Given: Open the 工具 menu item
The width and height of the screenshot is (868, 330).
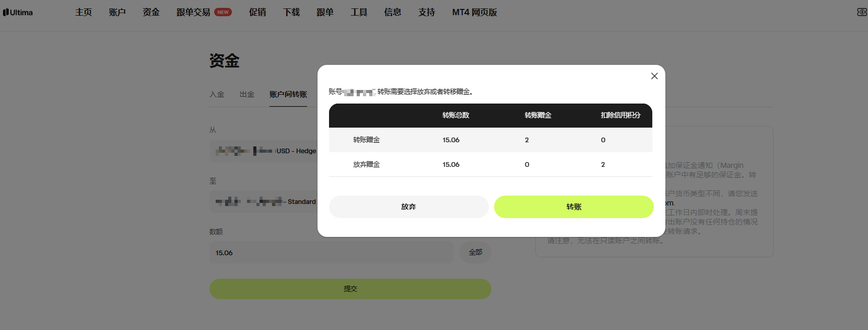Looking at the screenshot, I should [359, 12].
